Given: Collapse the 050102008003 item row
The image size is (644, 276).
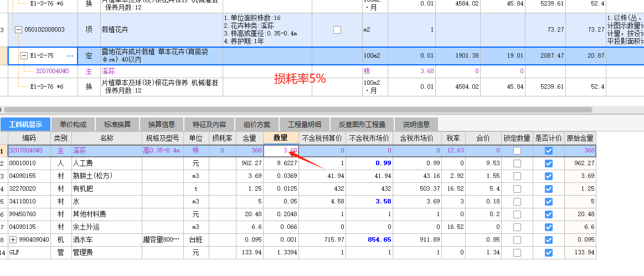Looking at the screenshot, I should [18, 29].
